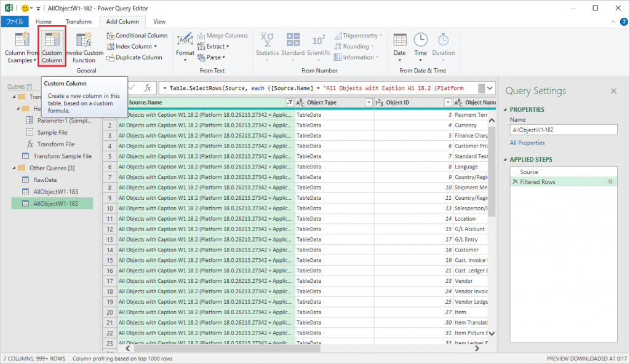
Task: Click cell containing G/L Account
Action: [470, 229]
